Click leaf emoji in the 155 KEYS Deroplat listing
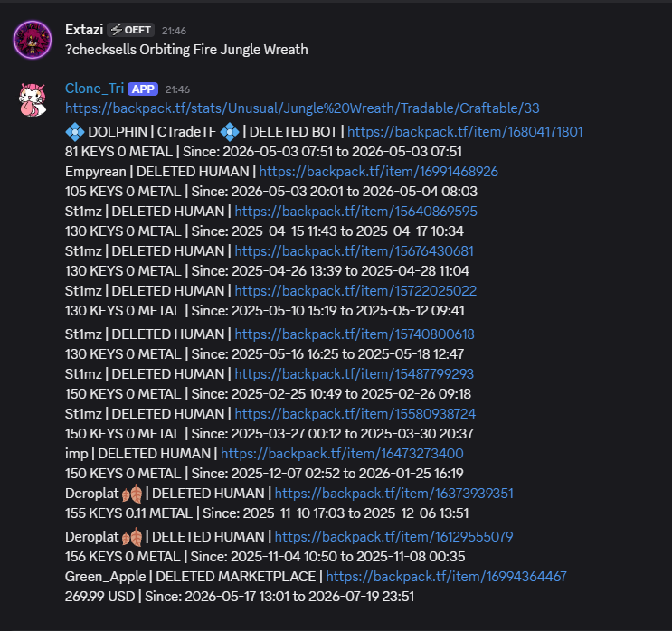The height and width of the screenshot is (631, 672). click(132, 494)
